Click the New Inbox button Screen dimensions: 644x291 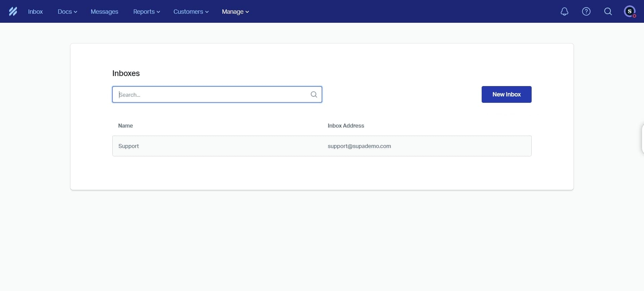(506, 94)
